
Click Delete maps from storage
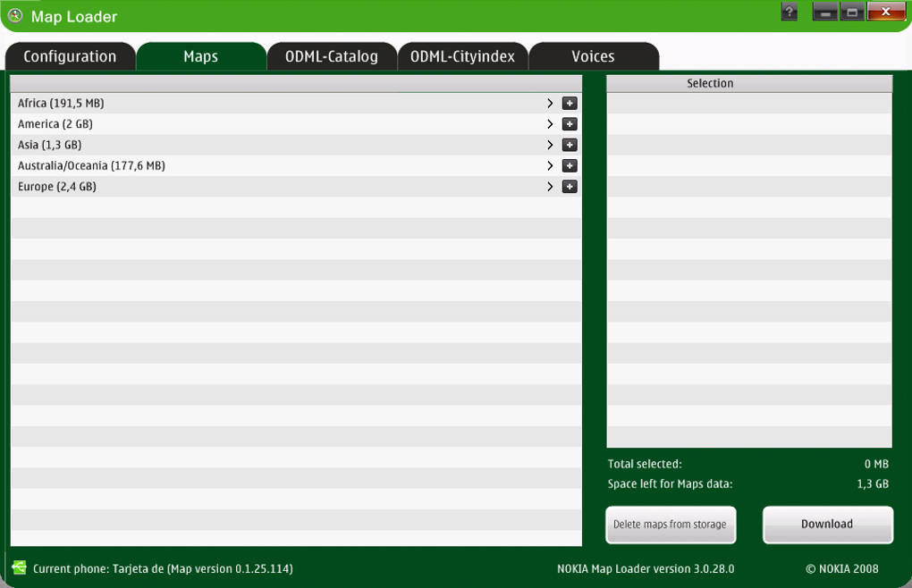point(671,525)
